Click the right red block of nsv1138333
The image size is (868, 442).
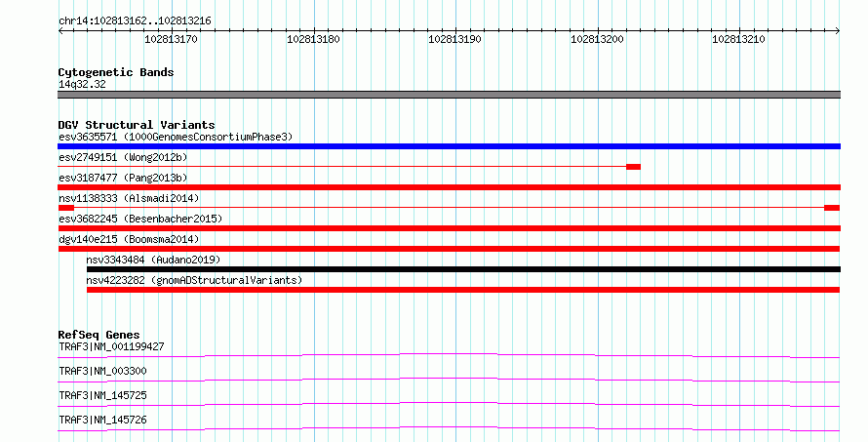(x=832, y=208)
